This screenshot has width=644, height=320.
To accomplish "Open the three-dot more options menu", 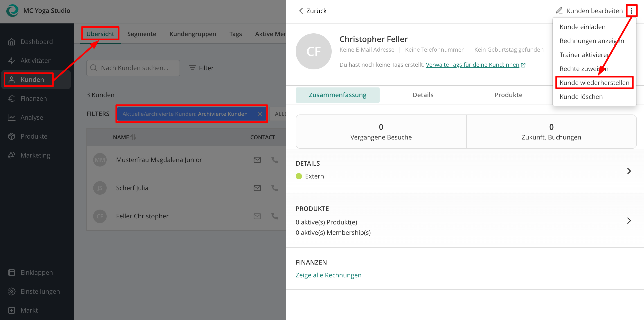I will point(631,11).
